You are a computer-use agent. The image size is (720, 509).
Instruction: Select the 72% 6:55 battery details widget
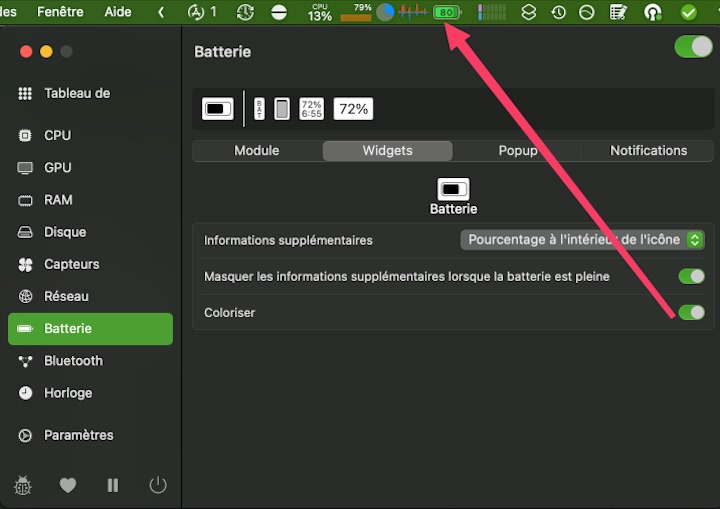point(312,109)
